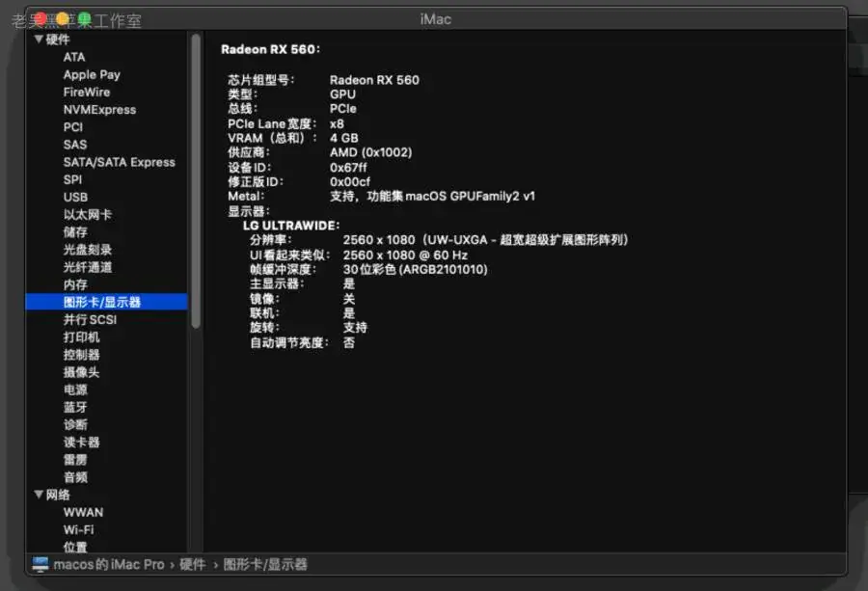The width and height of the screenshot is (868, 591).
Task: Click the vendor value AMD (0x1002)
Action: 371,152
